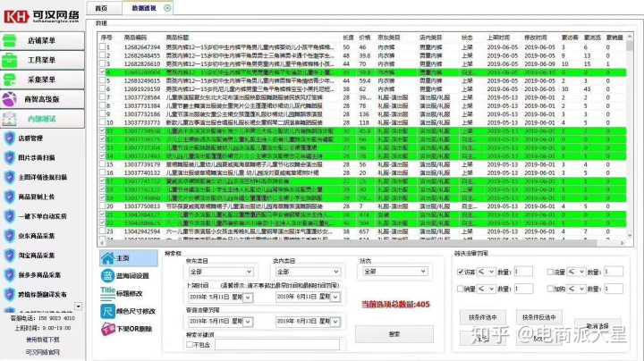Click the blue round 蓝海词设置 icon
The height and width of the screenshot is (361, 644).
coord(107,276)
